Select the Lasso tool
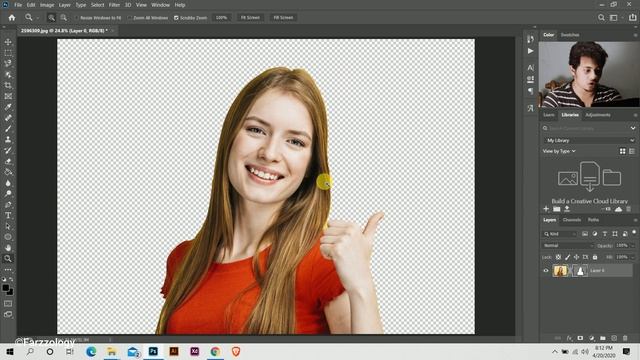This screenshot has width=640, height=360. point(8,64)
